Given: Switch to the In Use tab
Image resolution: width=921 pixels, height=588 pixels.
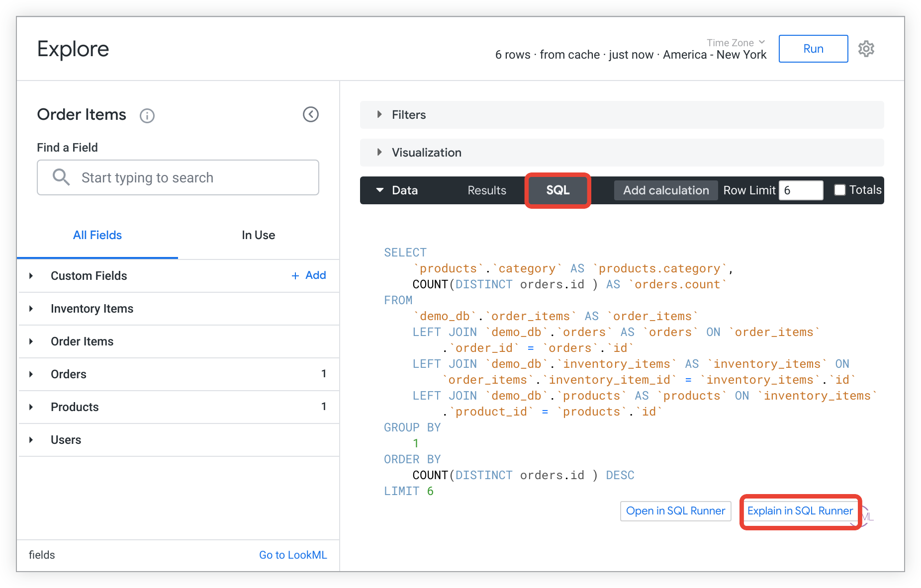Looking at the screenshot, I should click(x=258, y=235).
